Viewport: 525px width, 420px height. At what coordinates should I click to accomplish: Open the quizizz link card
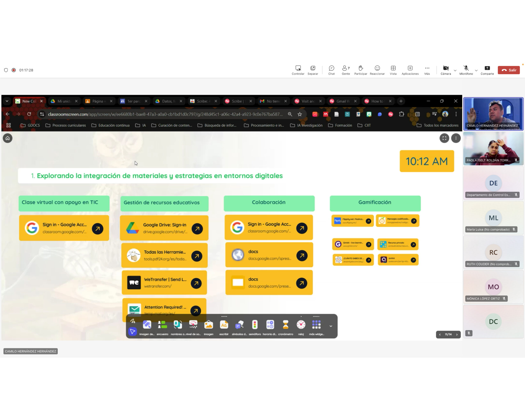click(x=398, y=260)
